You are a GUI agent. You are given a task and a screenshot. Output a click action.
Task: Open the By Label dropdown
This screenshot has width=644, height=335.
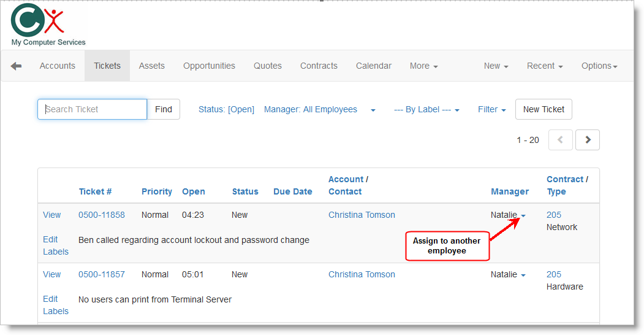click(426, 109)
